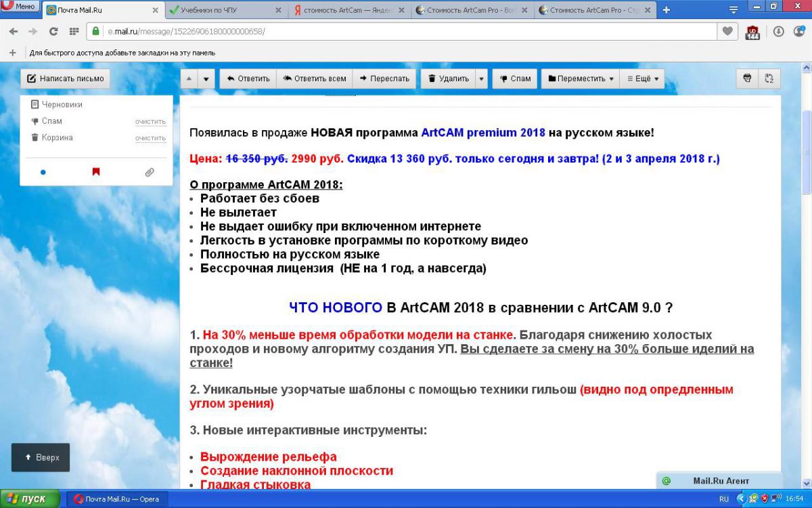The width and height of the screenshot is (812, 508).
Task: Click the translate message icon
Action: pyautogui.click(x=769, y=79)
